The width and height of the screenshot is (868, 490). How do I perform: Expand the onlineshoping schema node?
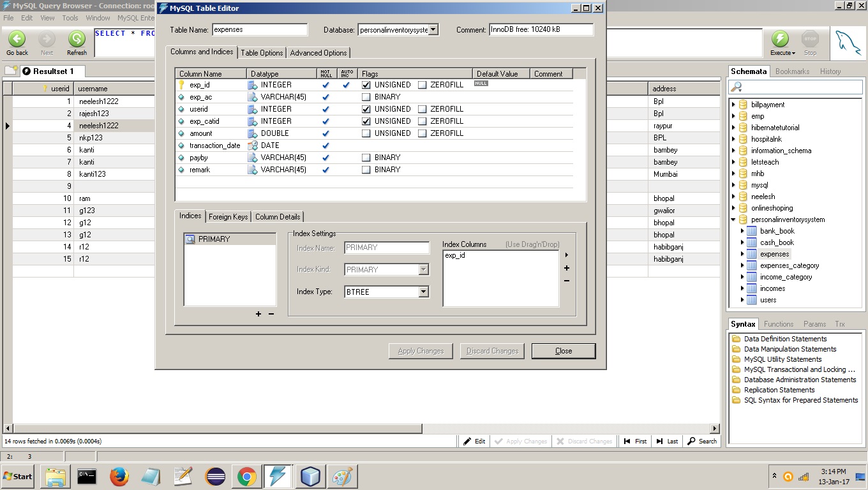733,208
